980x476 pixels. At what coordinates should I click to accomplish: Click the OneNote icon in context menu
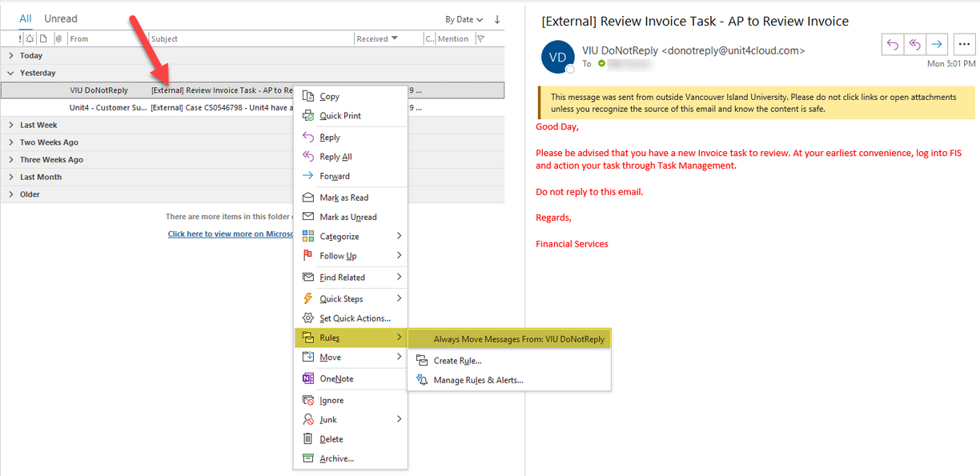click(308, 377)
